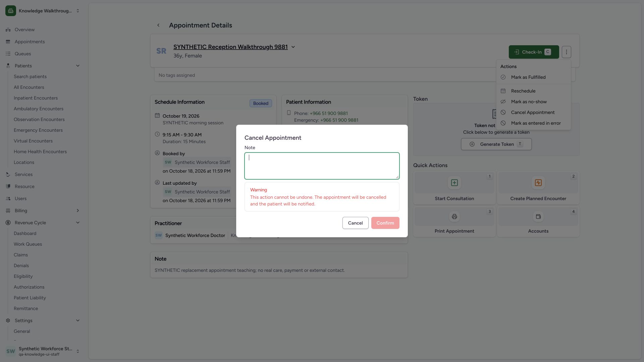
Task: Collapse the Revenue Cycle section chevron
Action: (x=78, y=223)
